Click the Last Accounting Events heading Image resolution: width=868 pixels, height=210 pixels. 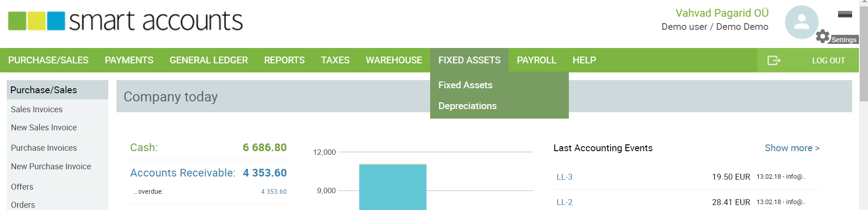[x=603, y=148]
